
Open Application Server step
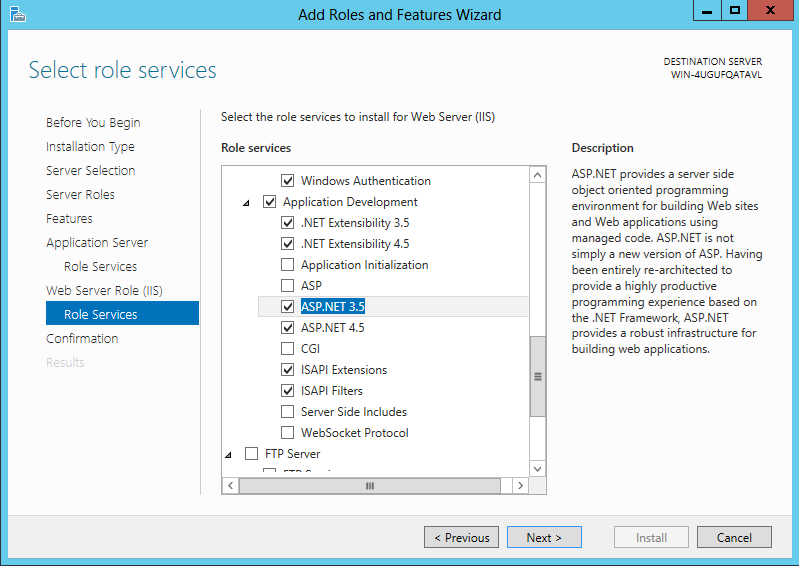pos(97,242)
